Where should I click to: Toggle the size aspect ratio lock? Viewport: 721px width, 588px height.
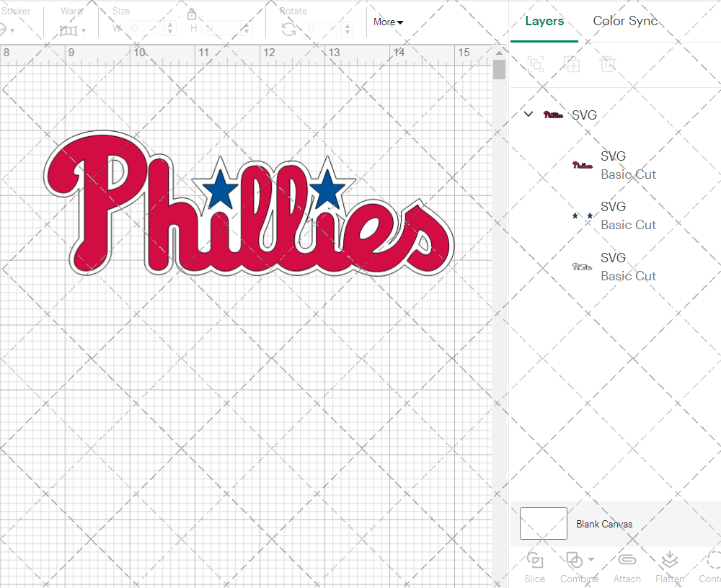[192, 14]
